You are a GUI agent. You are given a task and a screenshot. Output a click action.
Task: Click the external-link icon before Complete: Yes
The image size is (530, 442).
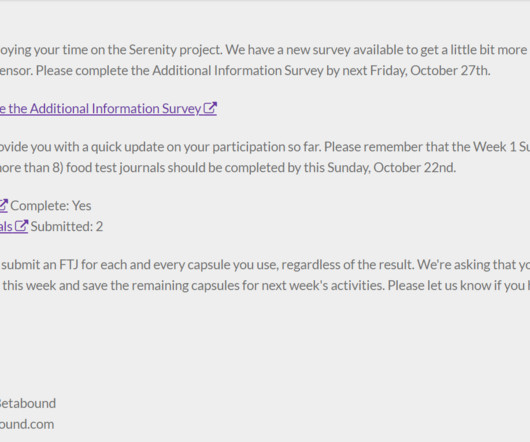pyautogui.click(x=4, y=205)
